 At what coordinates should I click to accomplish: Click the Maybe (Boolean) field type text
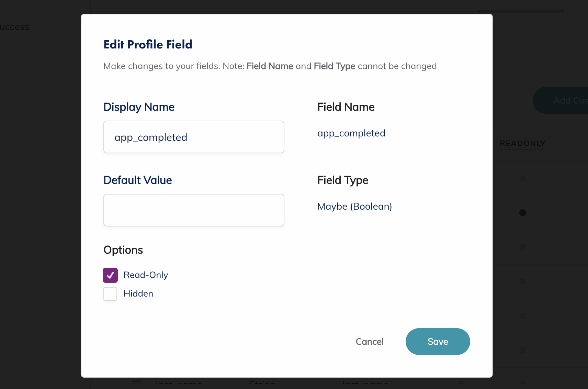tap(354, 207)
